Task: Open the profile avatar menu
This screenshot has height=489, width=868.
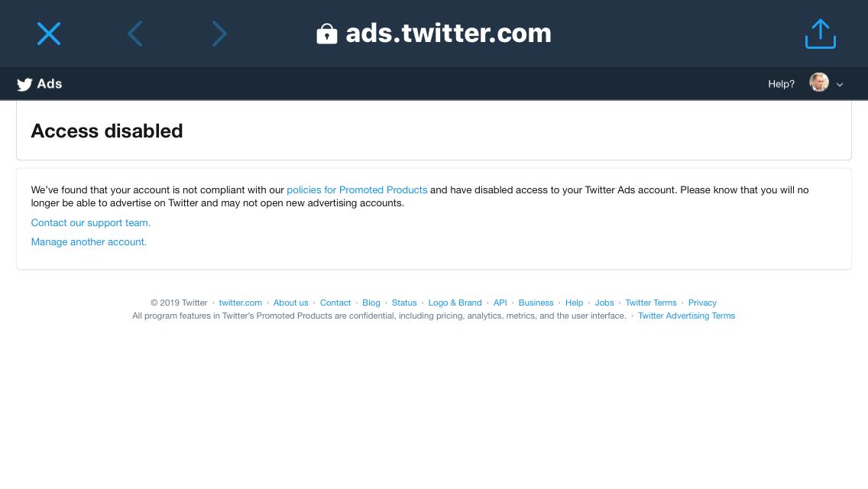Action: (819, 83)
